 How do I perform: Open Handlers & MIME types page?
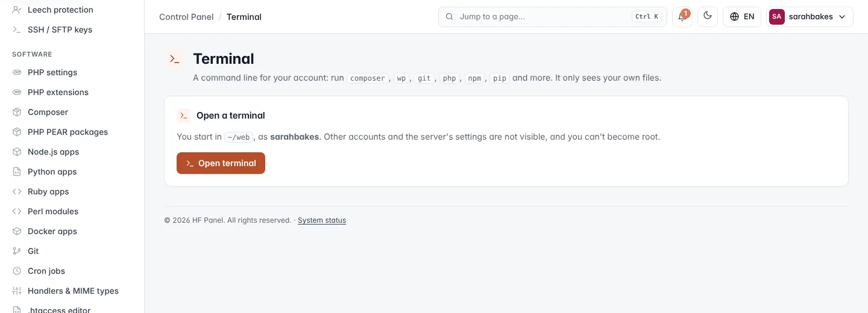click(x=72, y=291)
